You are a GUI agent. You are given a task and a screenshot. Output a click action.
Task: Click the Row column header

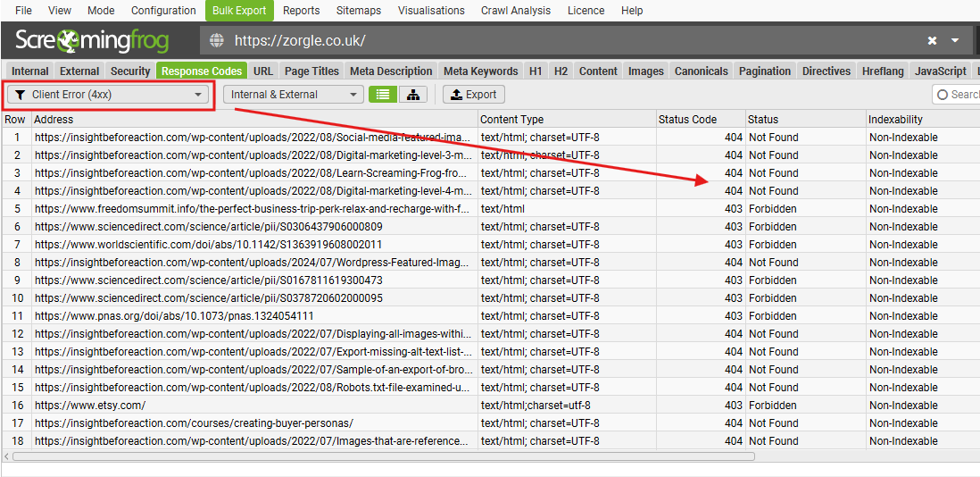point(17,120)
